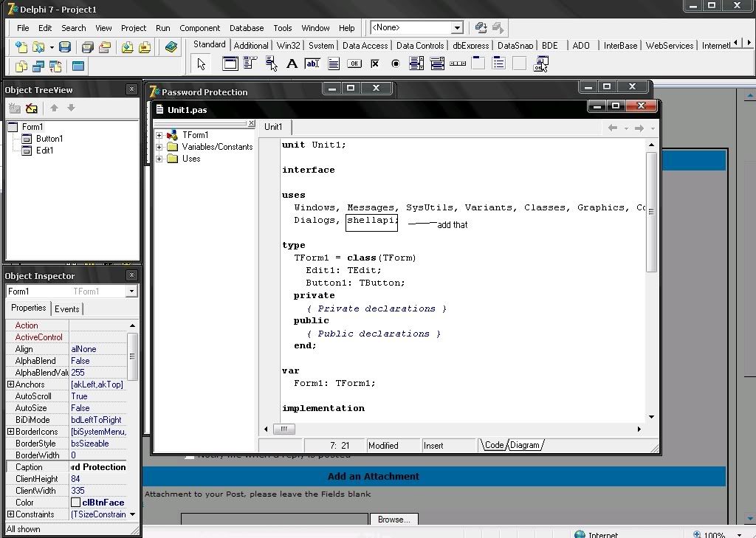This screenshot has height=538, width=756.
Task: Open the Form1 object selector dropdown
Action: [x=131, y=292]
